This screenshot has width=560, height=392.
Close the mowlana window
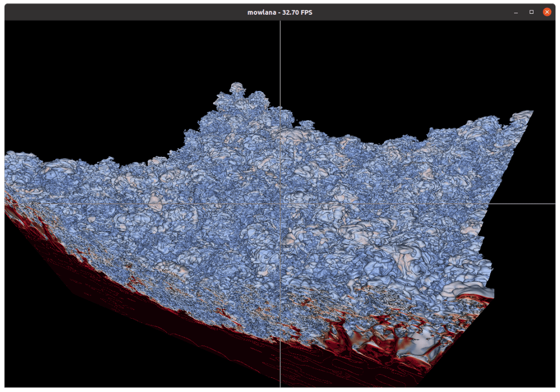pyautogui.click(x=547, y=12)
